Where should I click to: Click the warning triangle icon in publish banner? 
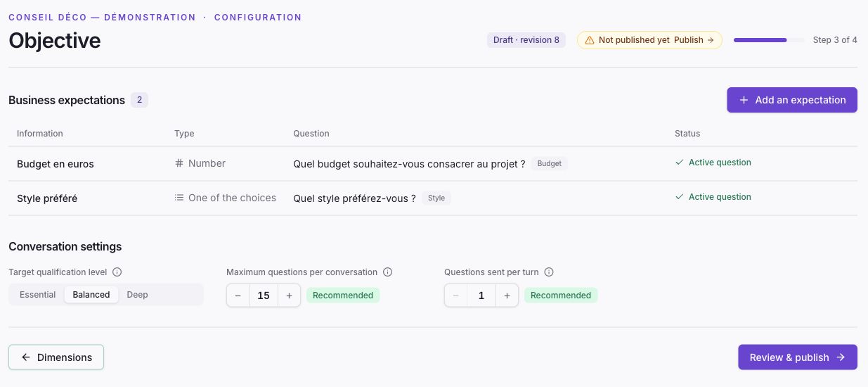tap(589, 40)
